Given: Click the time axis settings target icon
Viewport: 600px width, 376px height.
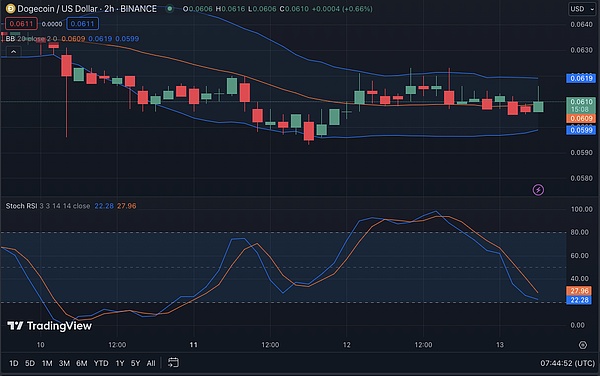Looking at the screenshot, I should [x=582, y=345].
